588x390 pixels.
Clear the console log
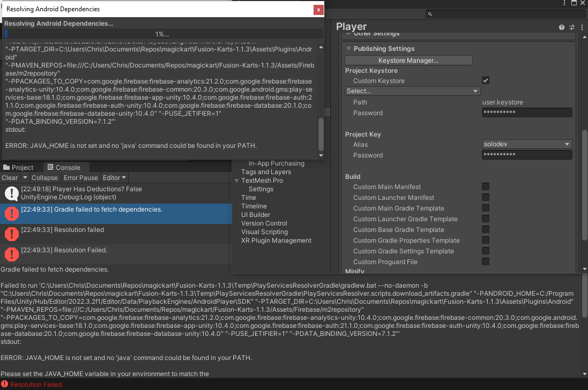(10, 177)
